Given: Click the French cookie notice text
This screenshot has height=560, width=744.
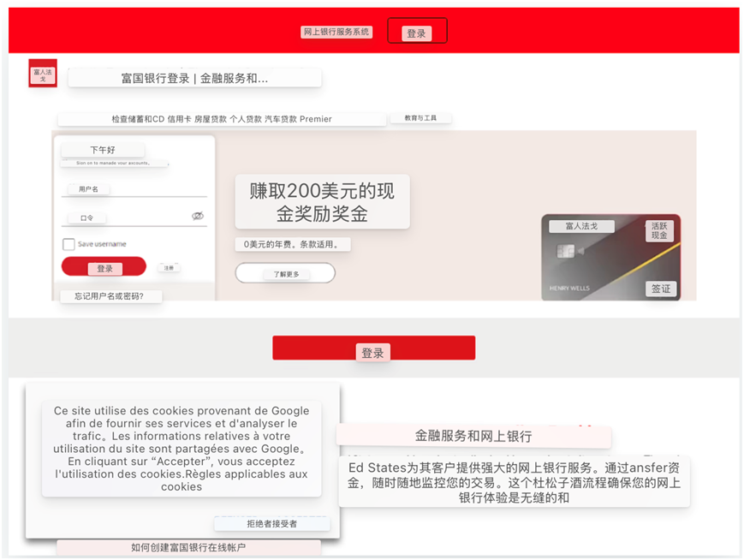Looking at the screenshot, I should (x=182, y=449).
